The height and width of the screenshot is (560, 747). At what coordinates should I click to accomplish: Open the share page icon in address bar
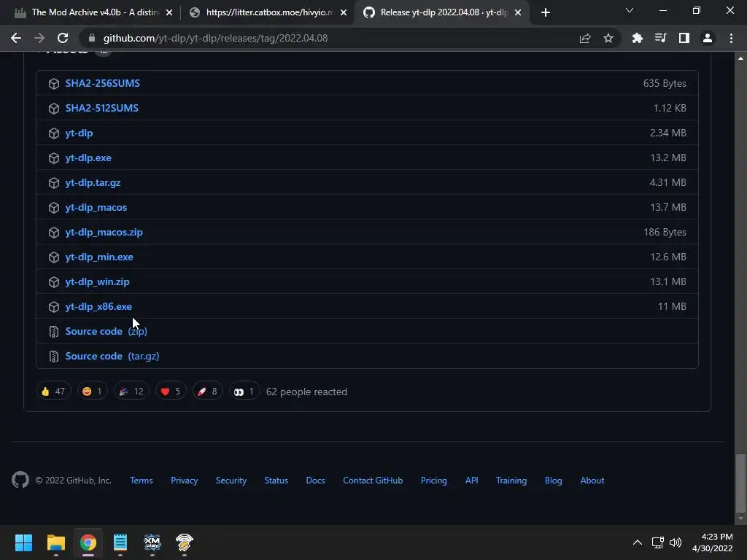(x=585, y=38)
